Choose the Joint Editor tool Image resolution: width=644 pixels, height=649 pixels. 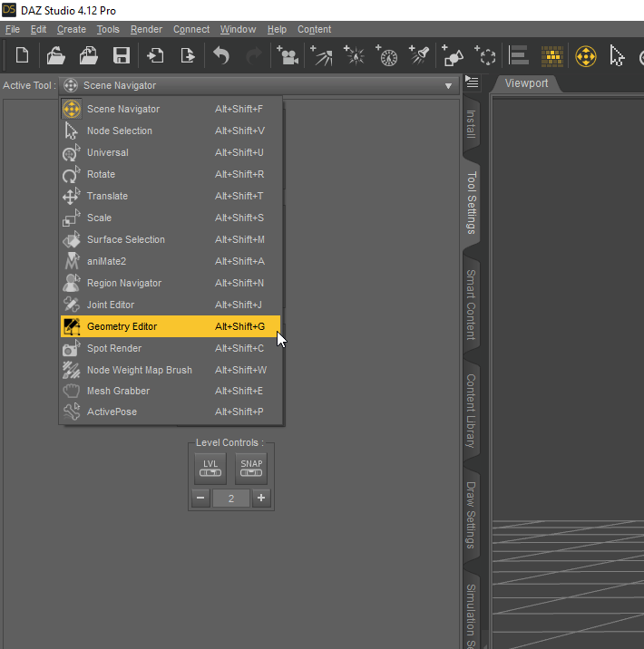point(171,305)
